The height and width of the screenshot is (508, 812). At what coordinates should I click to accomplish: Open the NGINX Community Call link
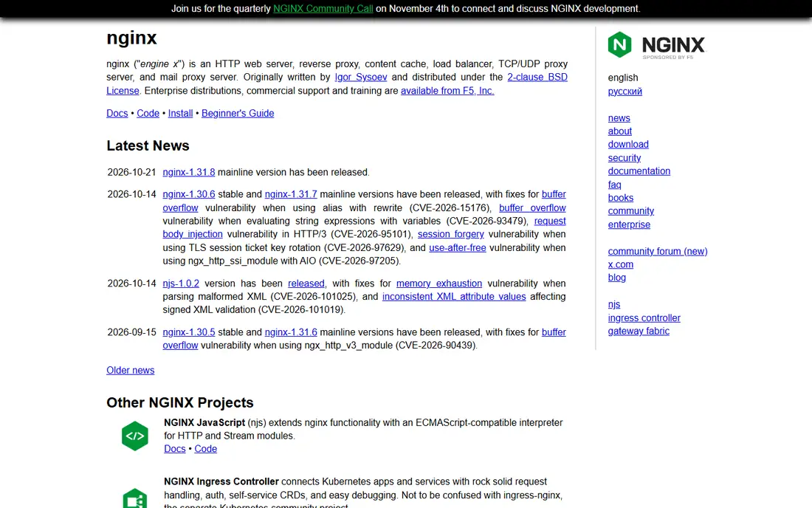coord(323,9)
